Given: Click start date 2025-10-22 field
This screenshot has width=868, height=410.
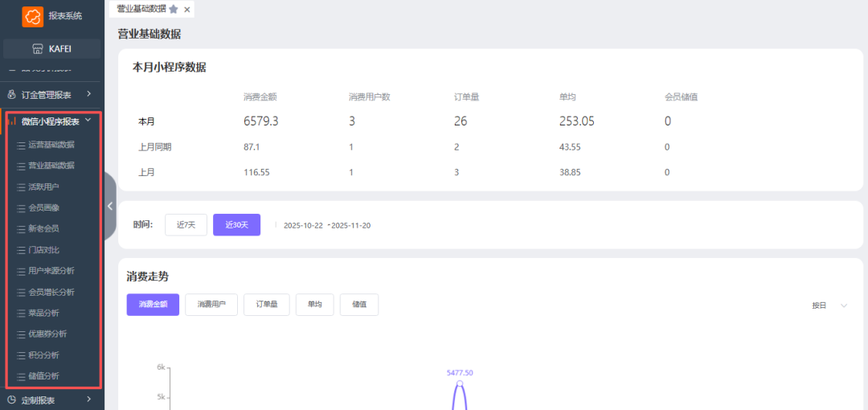Looking at the screenshot, I should point(303,225).
